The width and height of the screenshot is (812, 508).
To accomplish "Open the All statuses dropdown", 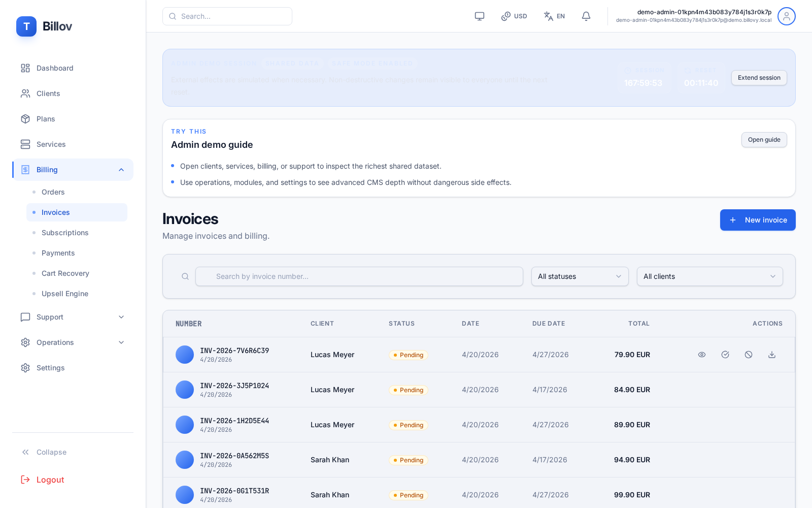I will click(580, 276).
